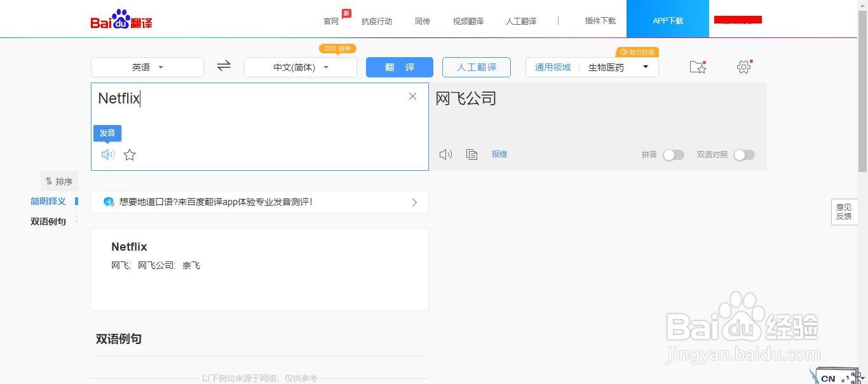This screenshot has width=868, height=384.
Task: Open target language dropdown 中文(简体)
Action: tap(301, 67)
